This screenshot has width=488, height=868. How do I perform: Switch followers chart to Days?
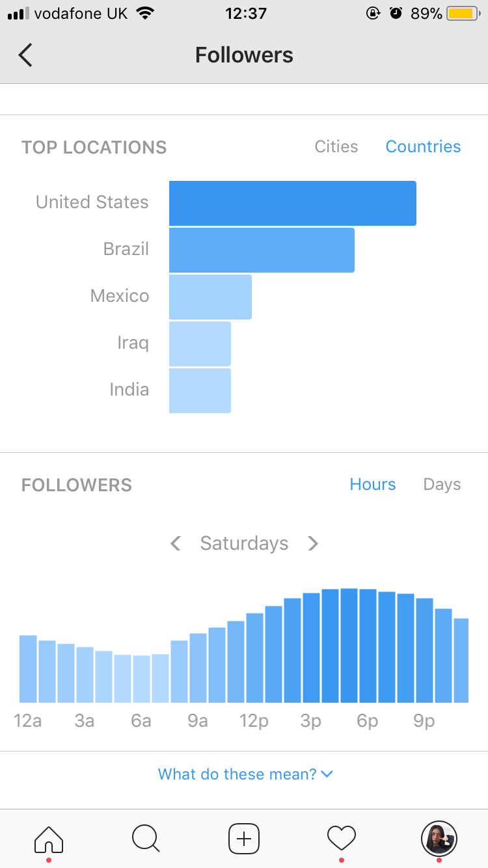(442, 484)
